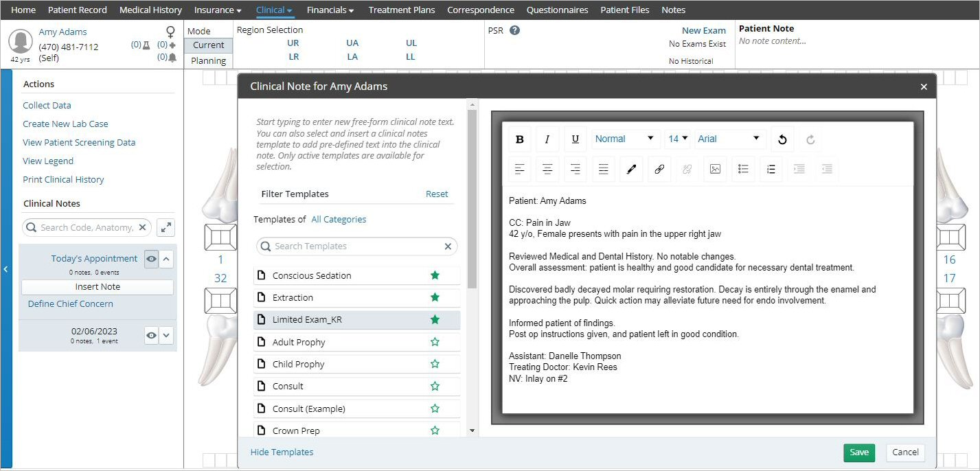The image size is (980, 471).
Task: Click the template list scrollbar down arrow
Action: coord(471,430)
